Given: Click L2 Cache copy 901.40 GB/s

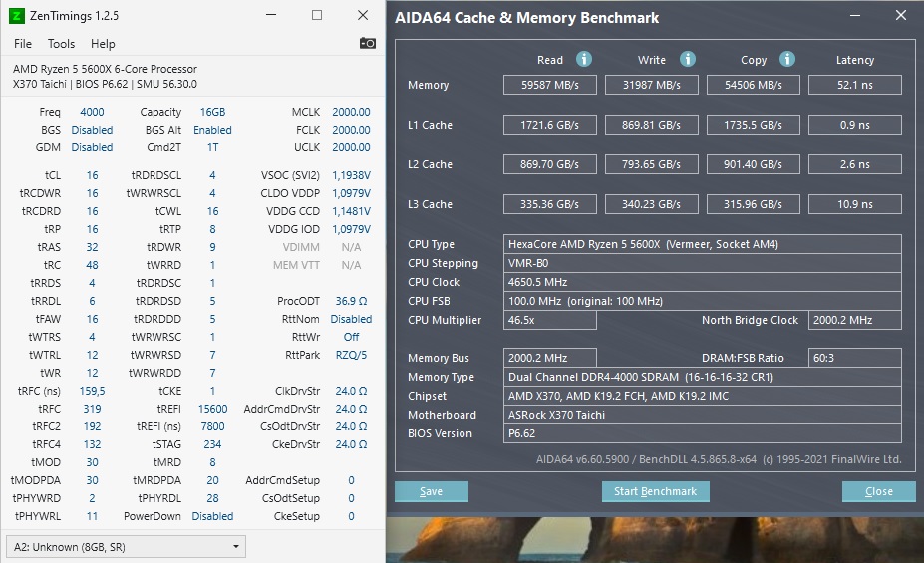Looking at the screenshot, I should coord(754,164).
